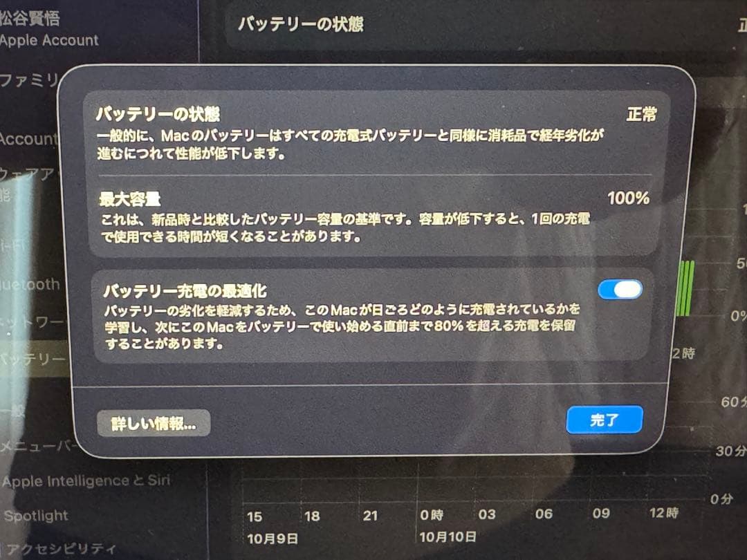Image resolution: width=747 pixels, height=560 pixels.
Task: Select Bluetooth in the settings sidebar
Action: coord(30,284)
